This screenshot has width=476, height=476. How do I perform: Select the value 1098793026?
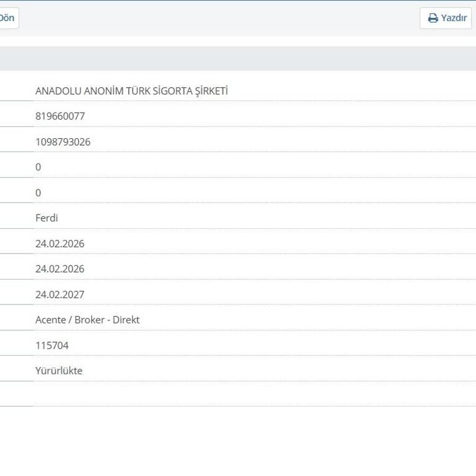click(63, 142)
